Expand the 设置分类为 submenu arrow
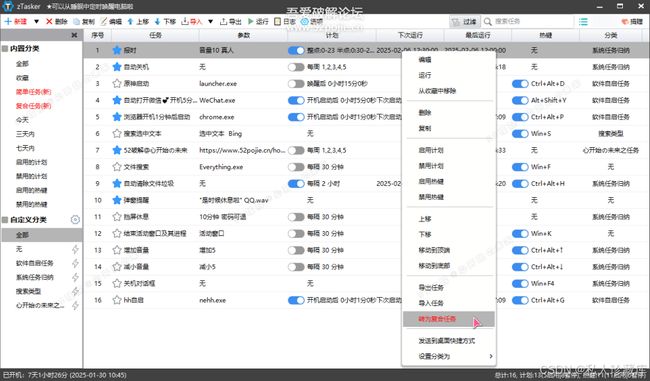 coord(491,356)
